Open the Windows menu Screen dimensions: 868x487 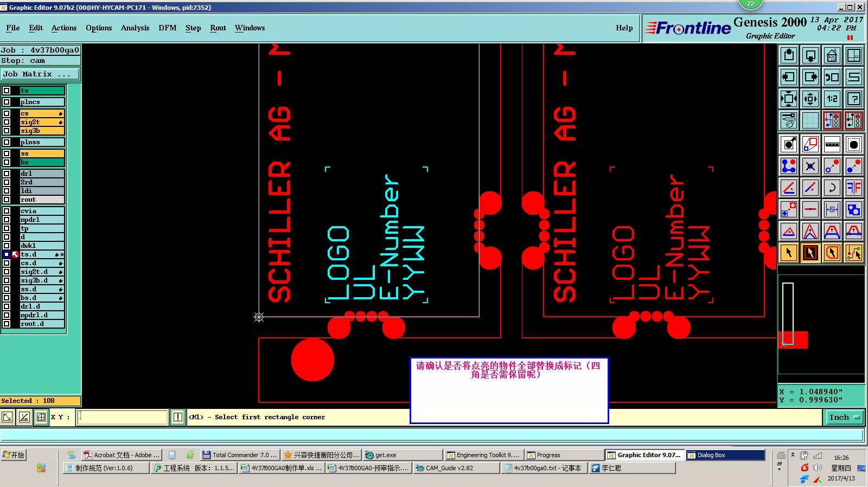tap(250, 28)
